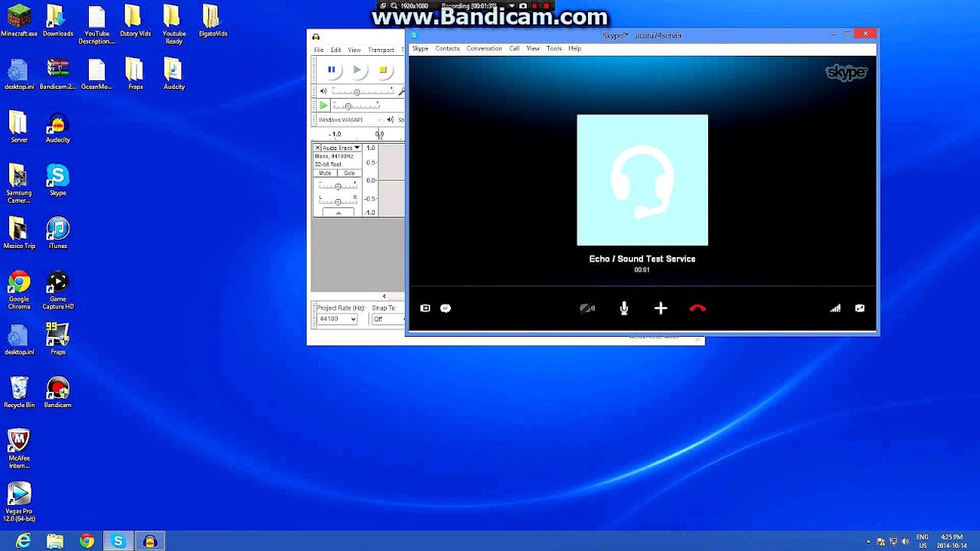Viewport: 980px width, 551px height.
Task: Open the Snap To dropdown in Audacity
Action: [388, 319]
